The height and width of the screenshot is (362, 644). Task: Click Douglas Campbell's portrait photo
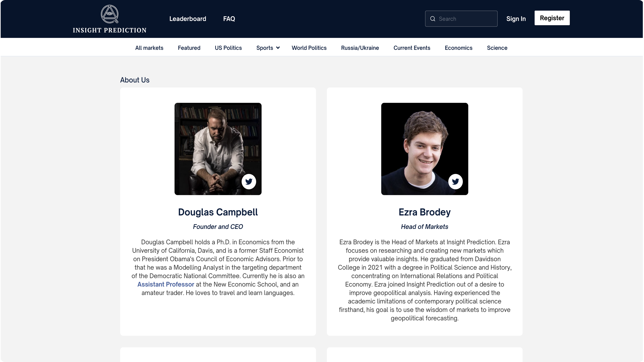click(218, 149)
